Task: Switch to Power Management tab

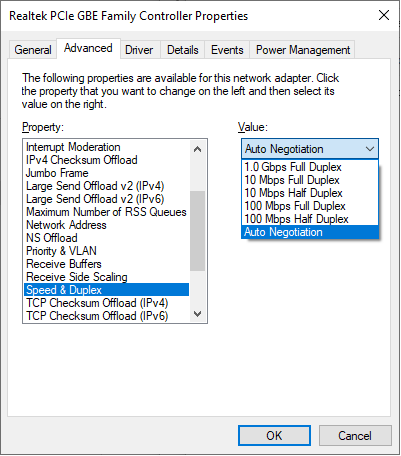Action: tap(303, 50)
